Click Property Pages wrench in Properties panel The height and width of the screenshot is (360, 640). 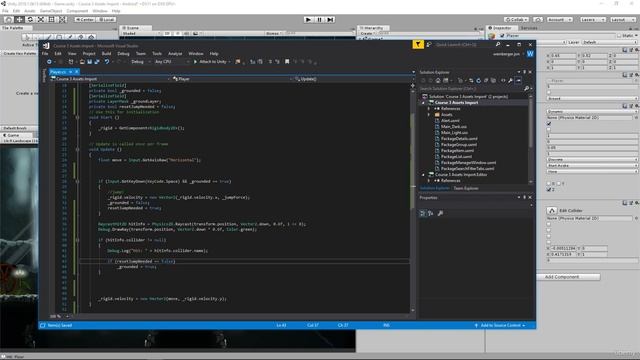tap(440, 213)
